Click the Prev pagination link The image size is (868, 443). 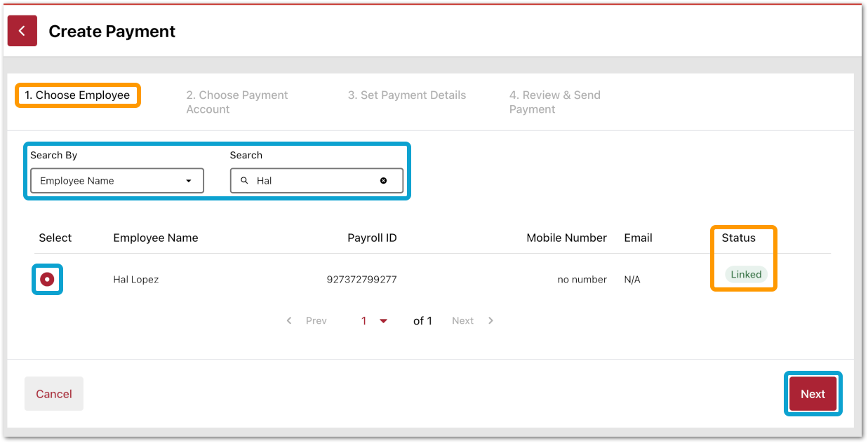(x=316, y=321)
